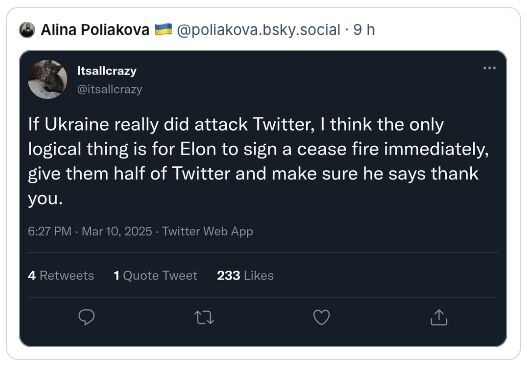
Task: Open Alina Poliakova display name
Action: tap(95, 30)
